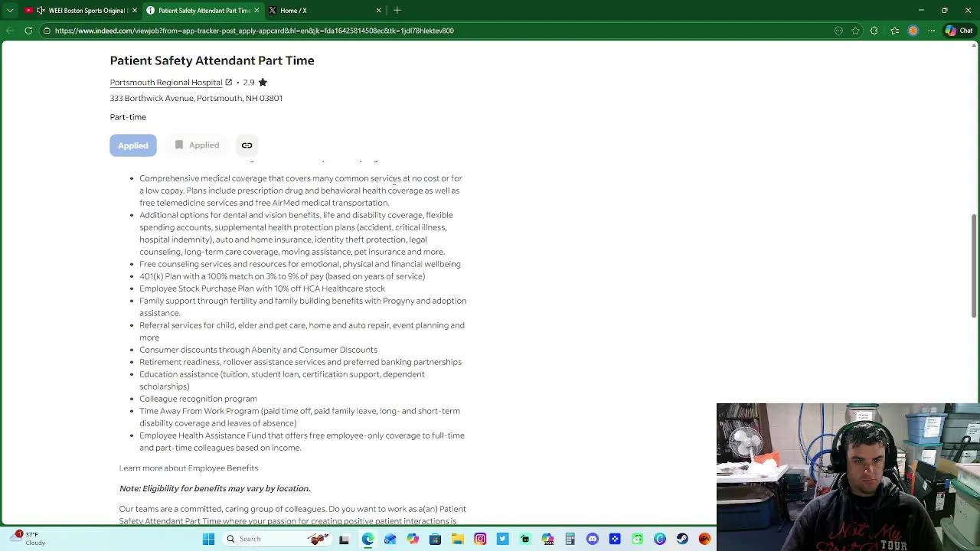This screenshot has height=551, width=980.
Task: Reload the Indeed page
Action: pyautogui.click(x=28, y=31)
